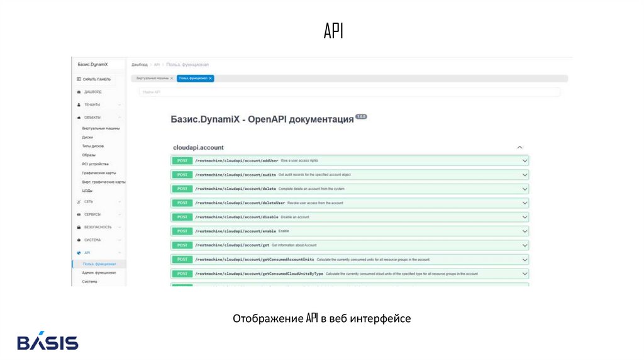This screenshot has width=644, height=361.
Task: Click the Сервисы sidebar icon
Action: click(79, 214)
